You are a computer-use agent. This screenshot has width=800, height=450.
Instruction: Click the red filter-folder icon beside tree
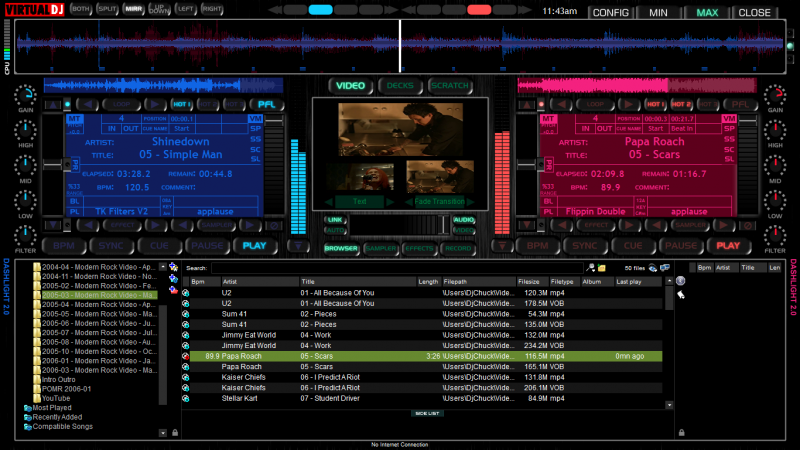[x=173, y=290]
